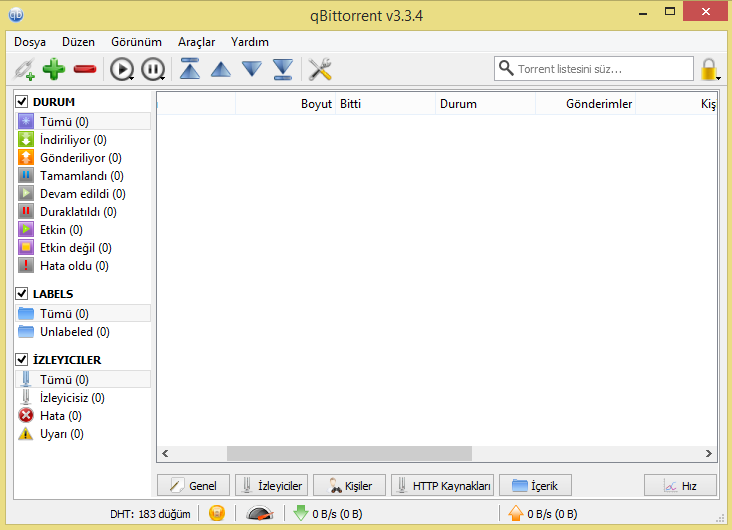This screenshot has width=732, height=530.
Task: Click the scroll left arrow
Action: 165,453
